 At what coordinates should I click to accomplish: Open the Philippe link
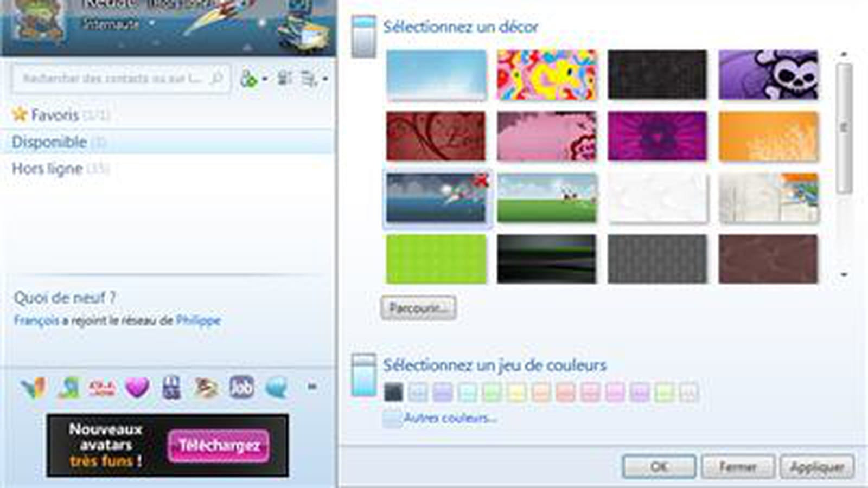(198, 320)
